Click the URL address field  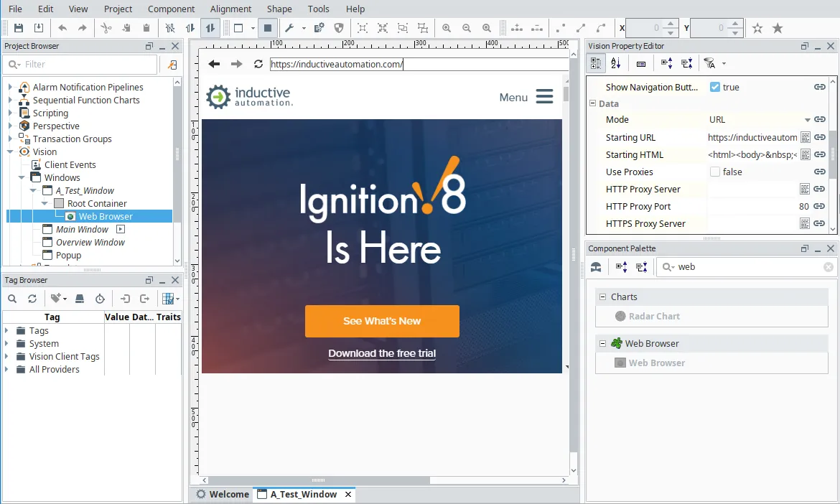(419, 65)
